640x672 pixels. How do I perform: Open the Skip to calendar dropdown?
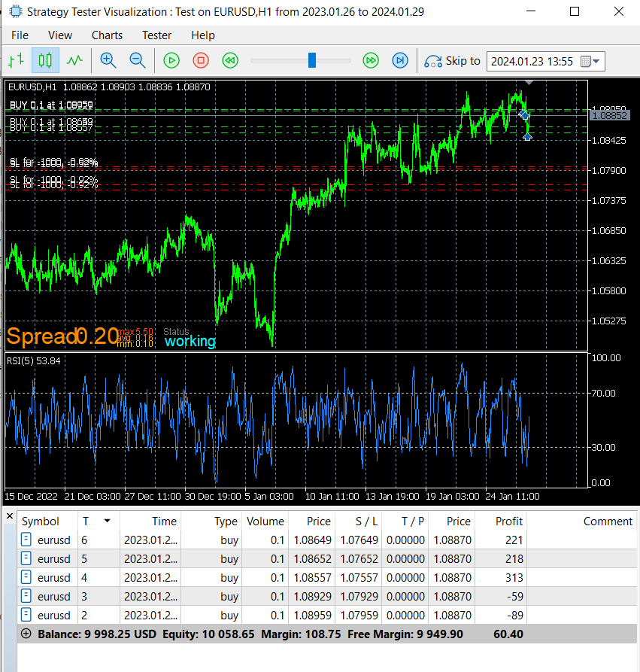(590, 61)
